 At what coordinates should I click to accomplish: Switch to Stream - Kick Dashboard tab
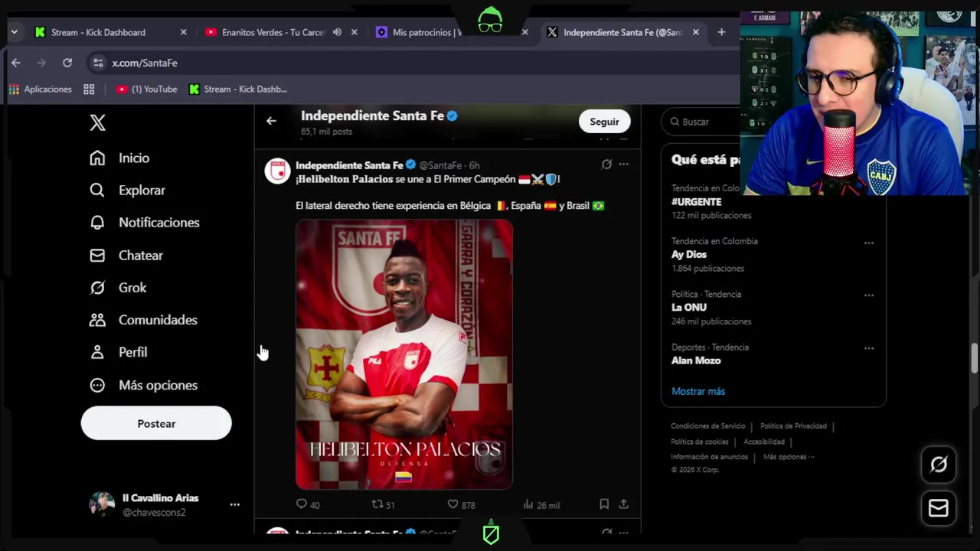click(x=98, y=32)
